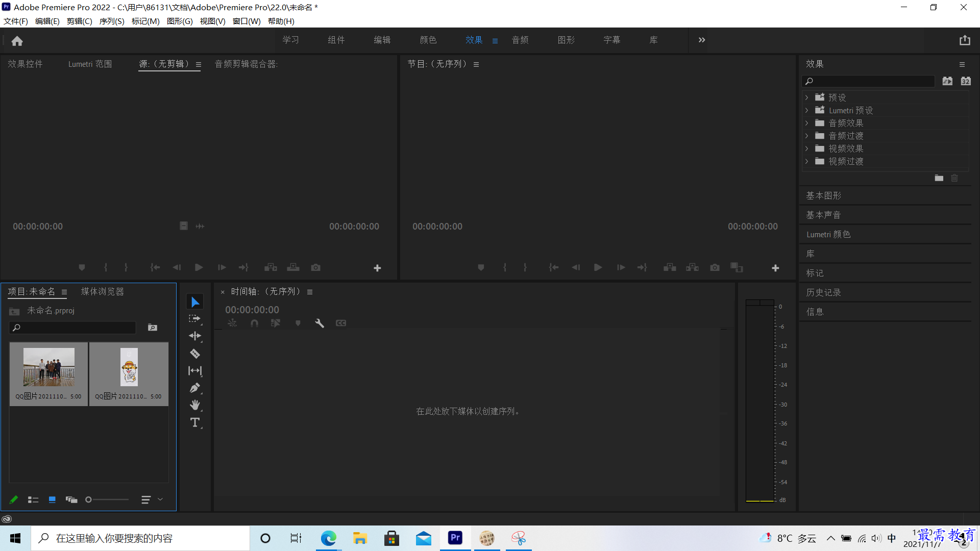This screenshot has height=551, width=980.
Task: Click the Home icon
Action: pos(17,41)
